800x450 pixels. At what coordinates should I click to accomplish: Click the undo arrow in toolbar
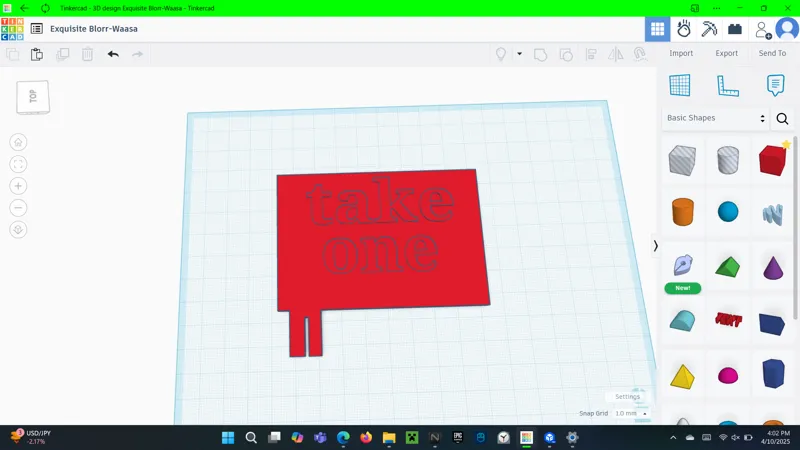tap(113, 54)
